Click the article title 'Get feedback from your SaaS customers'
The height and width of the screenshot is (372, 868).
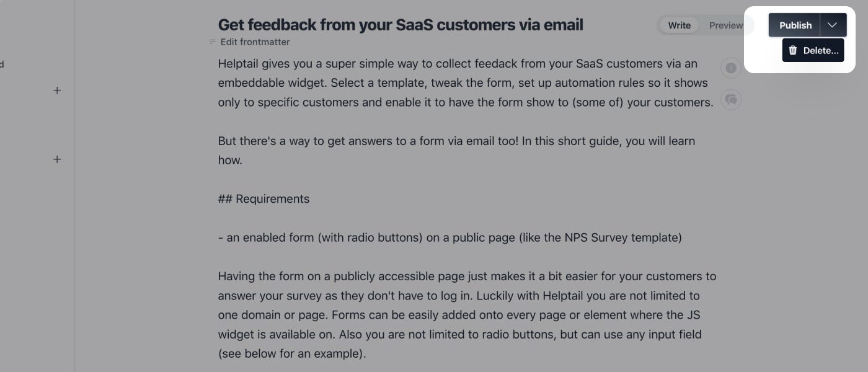pyautogui.click(x=401, y=25)
